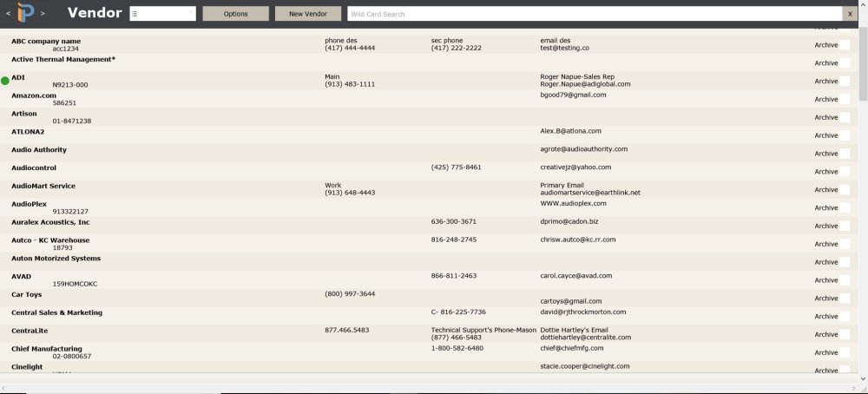Open Central Sales & Marketing vendor
The image size is (868, 394).
[x=56, y=312]
